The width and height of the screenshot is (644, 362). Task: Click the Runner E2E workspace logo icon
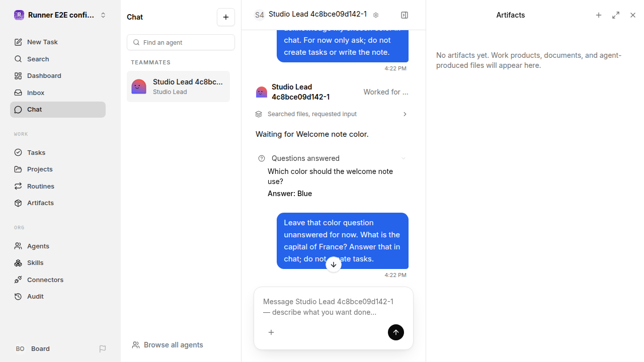click(x=19, y=15)
